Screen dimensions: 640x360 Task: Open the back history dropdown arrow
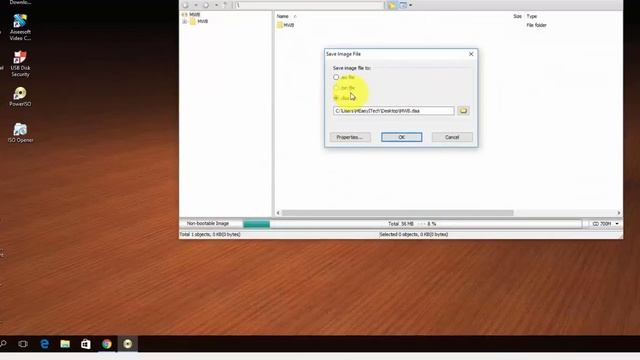(196, 5)
